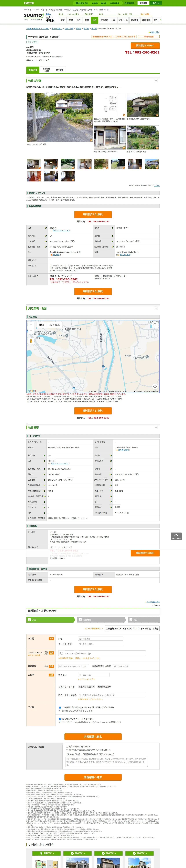The height and width of the screenshot is (868, 186).
Task: Open 乗り換え案内 link in 物件概要 table
Action: point(123,450)
